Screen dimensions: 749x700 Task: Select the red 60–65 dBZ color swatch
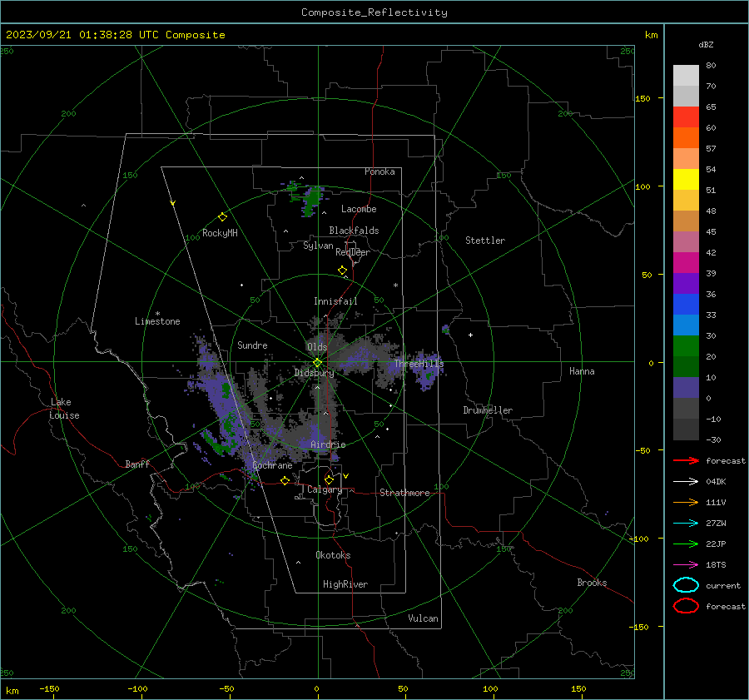click(686, 117)
